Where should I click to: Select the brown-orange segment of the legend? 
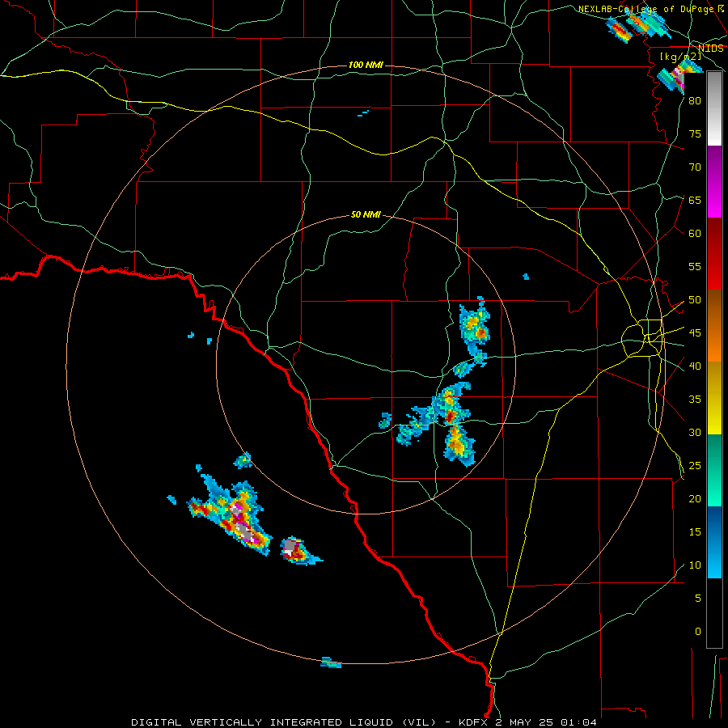[714, 326]
